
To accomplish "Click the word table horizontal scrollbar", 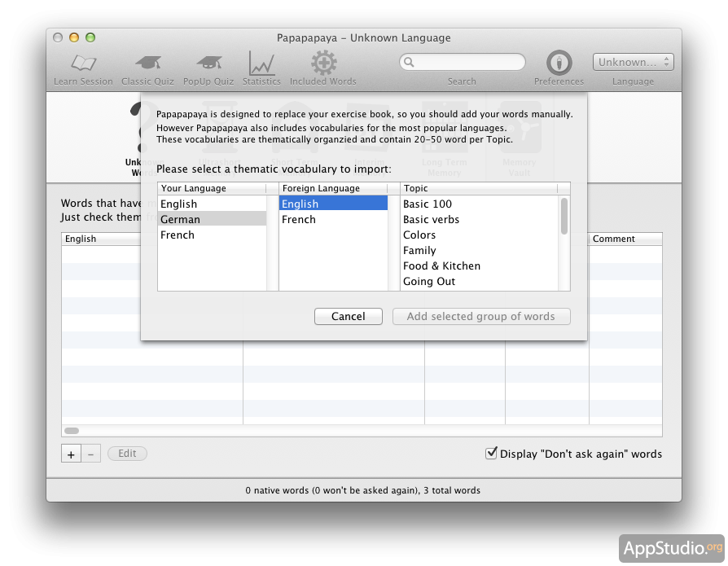I will (x=72, y=430).
